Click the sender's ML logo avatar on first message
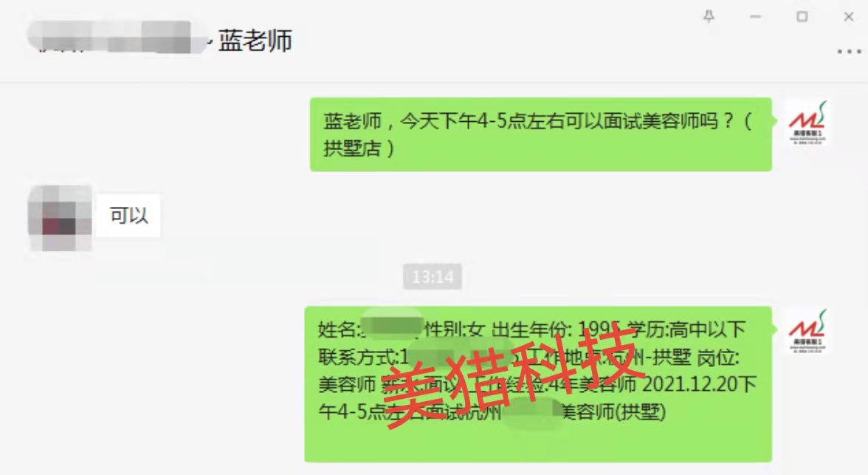Viewport: 868px width, 475px height. click(807, 123)
